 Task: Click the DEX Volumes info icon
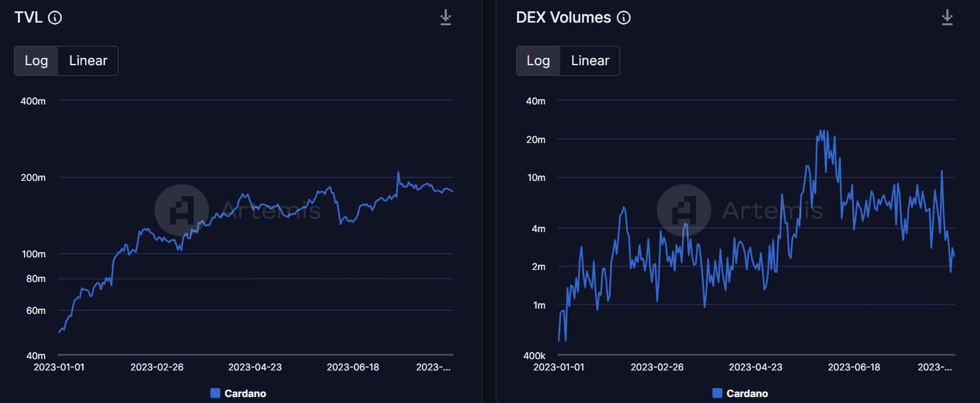623,18
